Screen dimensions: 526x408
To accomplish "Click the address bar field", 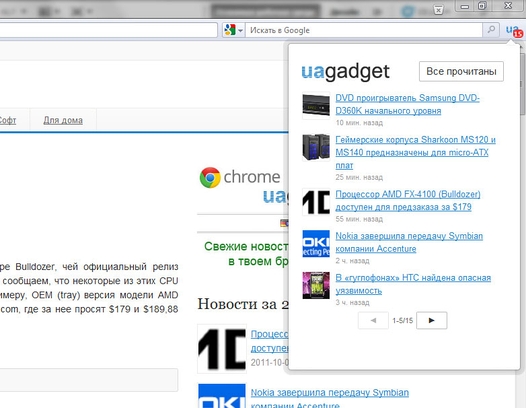I will 108,30.
